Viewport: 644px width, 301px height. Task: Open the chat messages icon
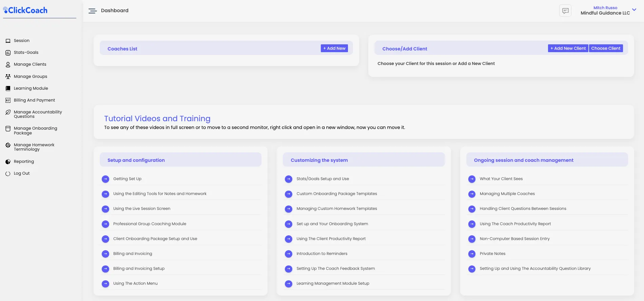(x=565, y=11)
